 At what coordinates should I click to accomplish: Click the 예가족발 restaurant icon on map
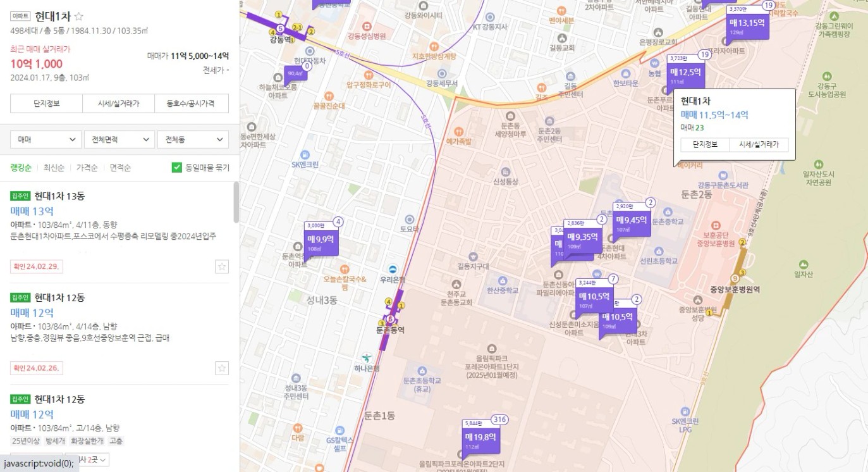click(459, 131)
